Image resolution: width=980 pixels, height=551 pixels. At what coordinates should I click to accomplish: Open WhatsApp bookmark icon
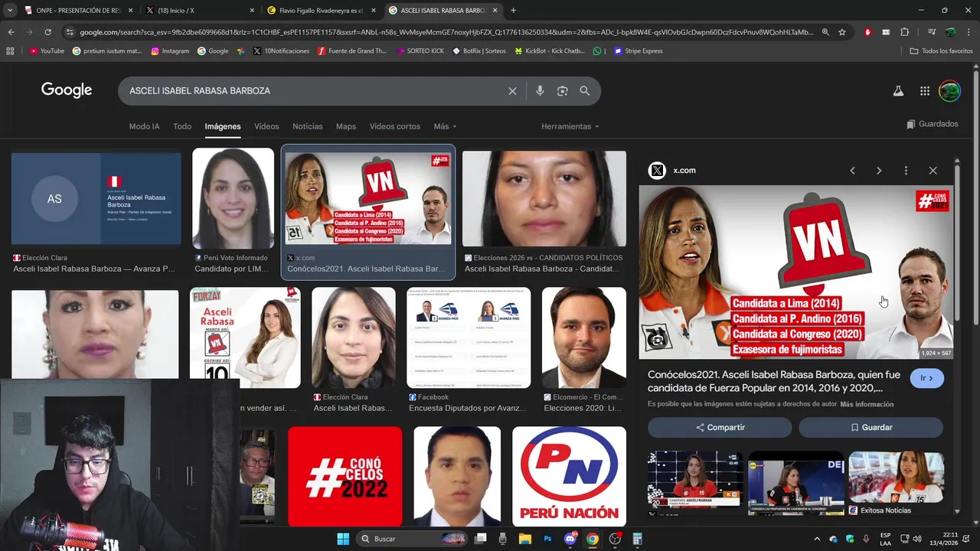pyautogui.click(x=598, y=51)
